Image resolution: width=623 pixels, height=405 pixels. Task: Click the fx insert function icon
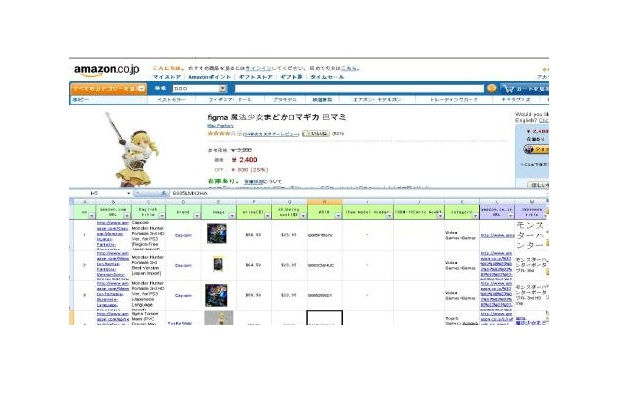pyautogui.click(x=163, y=193)
